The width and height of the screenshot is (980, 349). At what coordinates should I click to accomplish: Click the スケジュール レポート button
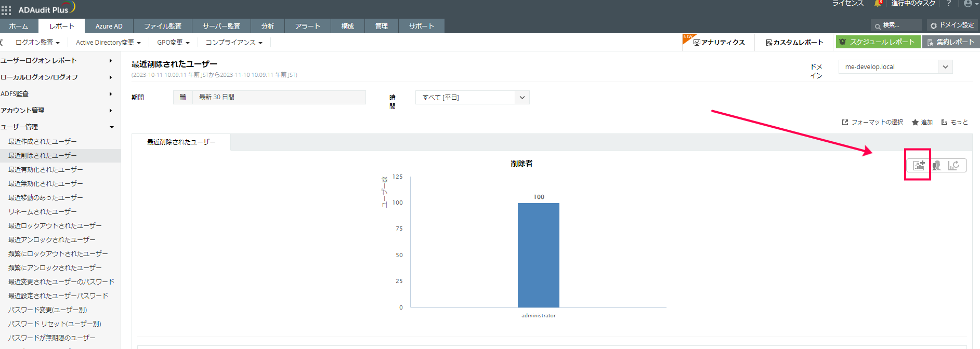point(878,42)
